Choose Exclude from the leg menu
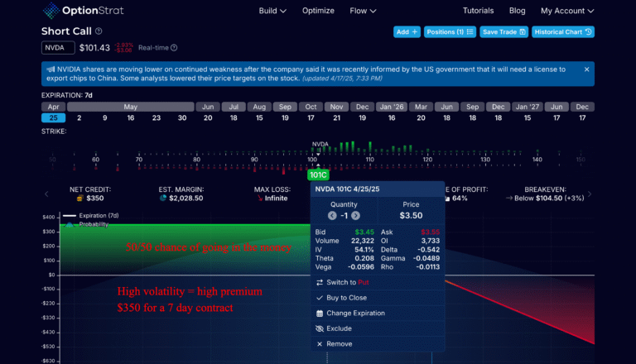This screenshot has height=364, width=636. pos(378,328)
